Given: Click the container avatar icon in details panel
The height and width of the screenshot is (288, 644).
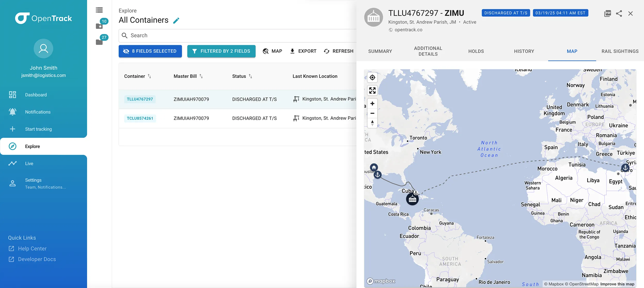Looking at the screenshot, I should coord(374,17).
